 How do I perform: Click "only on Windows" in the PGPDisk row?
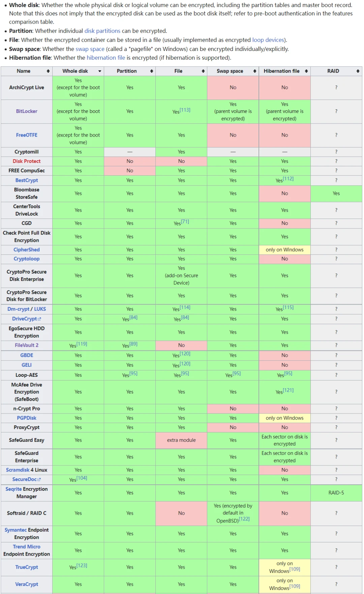tap(285, 418)
